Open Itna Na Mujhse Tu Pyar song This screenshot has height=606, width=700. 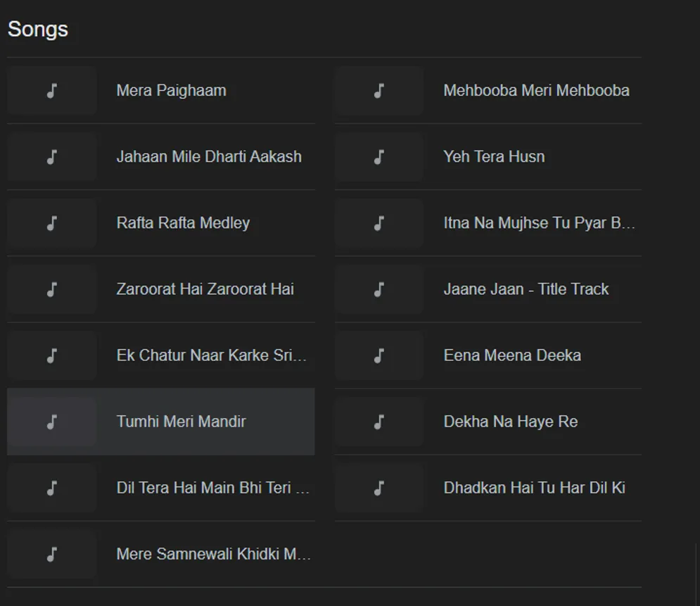click(x=539, y=223)
